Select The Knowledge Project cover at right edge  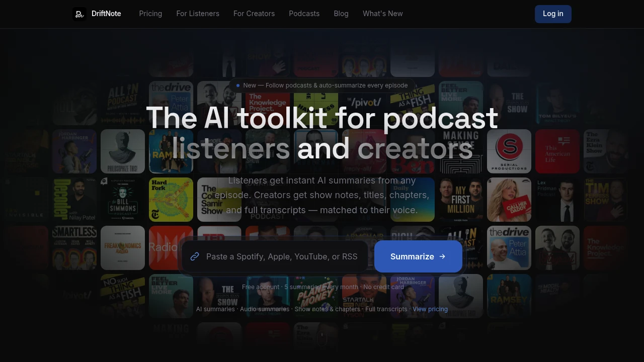(606, 248)
